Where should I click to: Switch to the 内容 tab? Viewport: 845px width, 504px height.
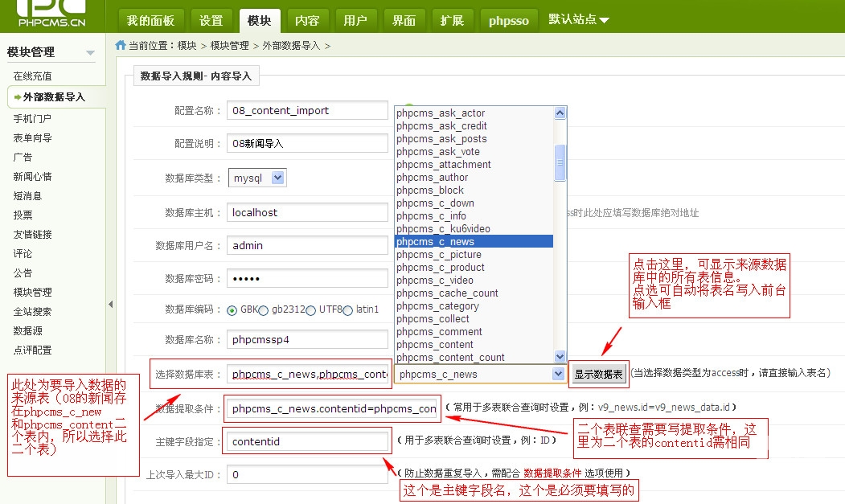point(306,20)
